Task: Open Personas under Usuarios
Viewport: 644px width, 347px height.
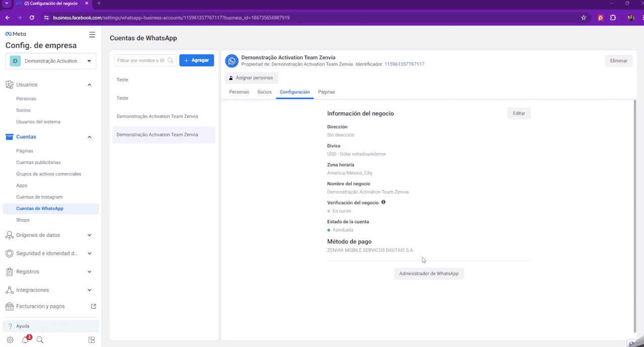Action: 26,99
